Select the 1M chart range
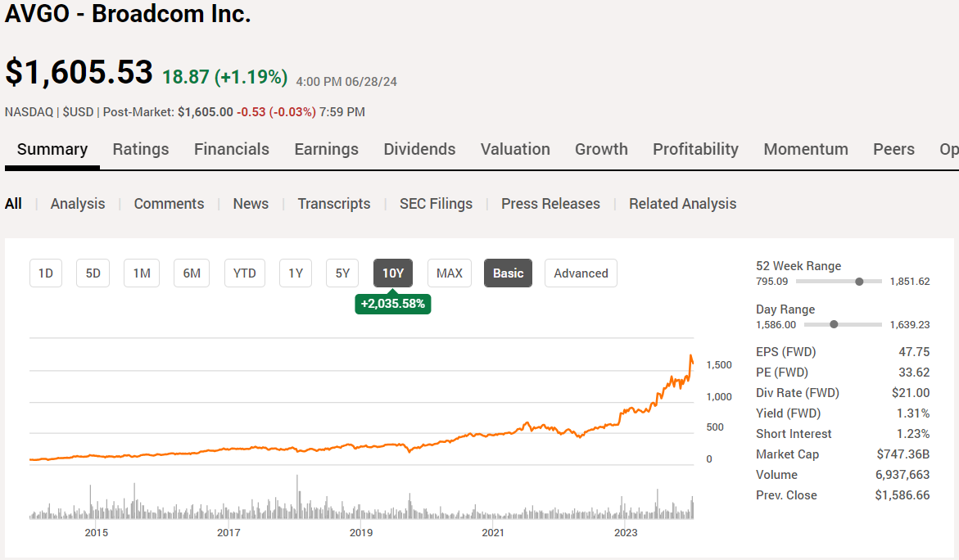This screenshot has height=560, width=959. [142, 273]
